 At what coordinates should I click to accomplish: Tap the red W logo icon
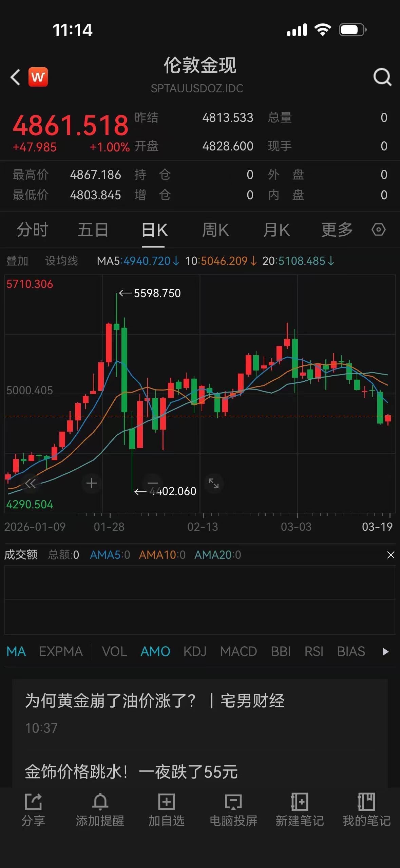(x=38, y=77)
